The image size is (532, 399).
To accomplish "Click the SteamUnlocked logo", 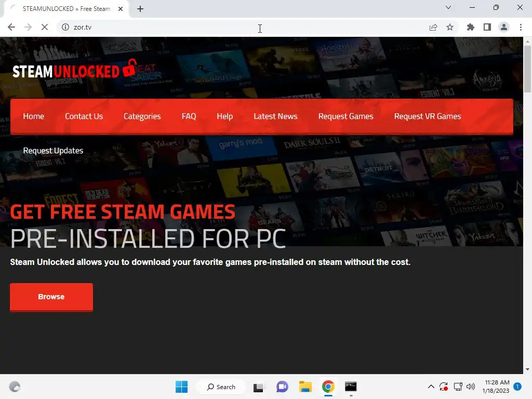I will tap(75, 69).
